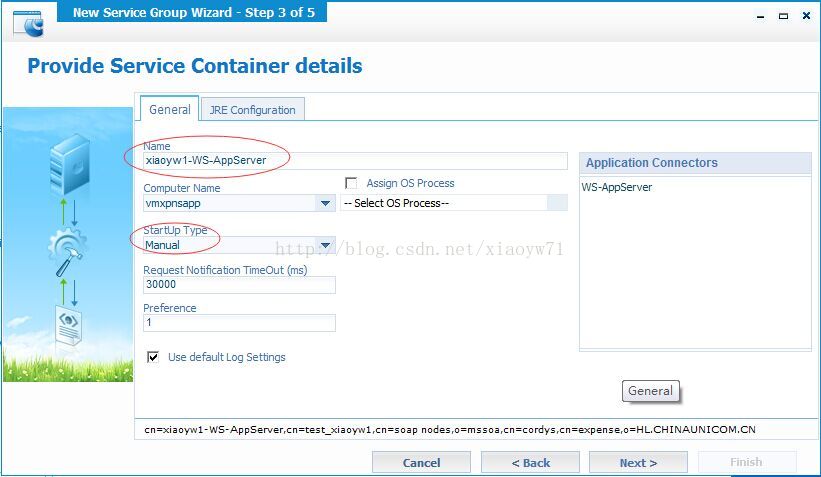Click the General button below connectors

[650, 391]
